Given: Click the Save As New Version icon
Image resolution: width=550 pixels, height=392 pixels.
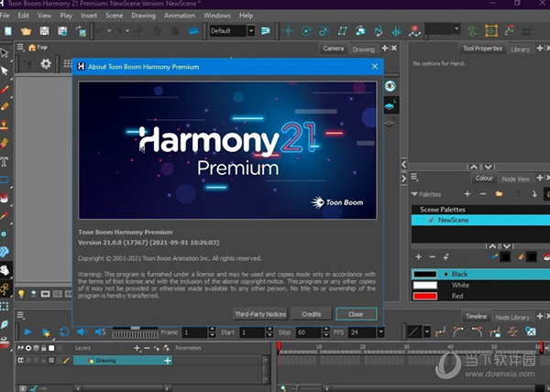Looking at the screenshot, I should (x=62, y=31).
